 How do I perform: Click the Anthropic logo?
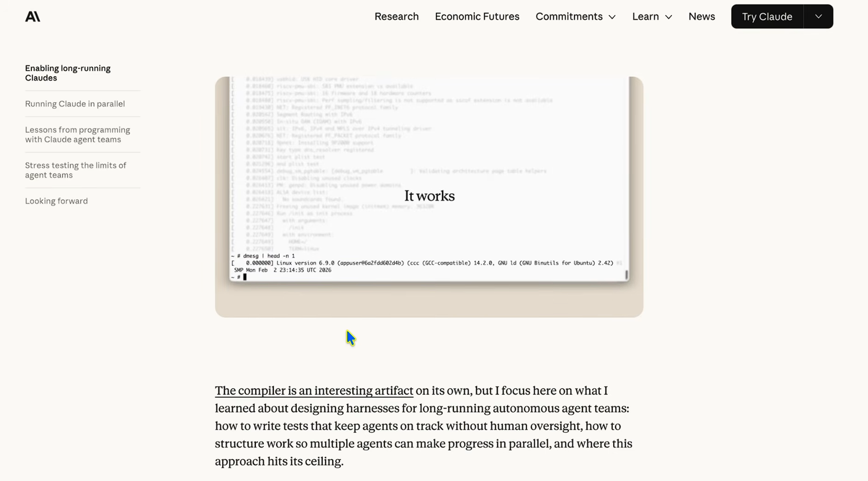pos(33,16)
